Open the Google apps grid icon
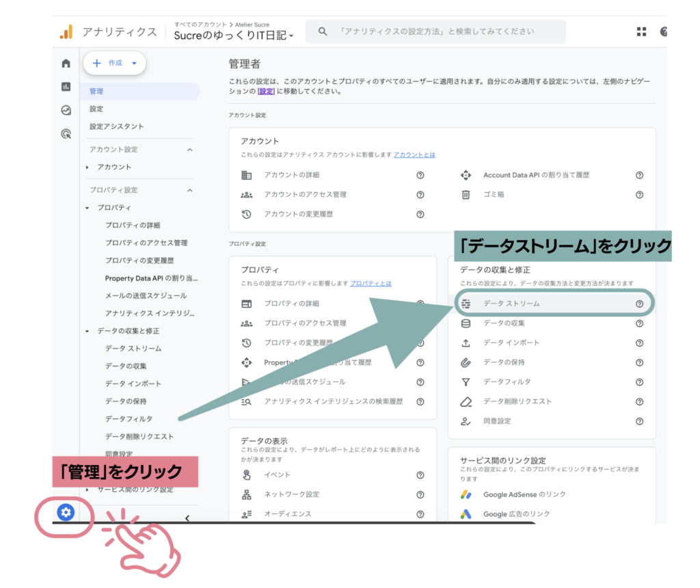Viewport: 700px width, 588px height. 641,31
